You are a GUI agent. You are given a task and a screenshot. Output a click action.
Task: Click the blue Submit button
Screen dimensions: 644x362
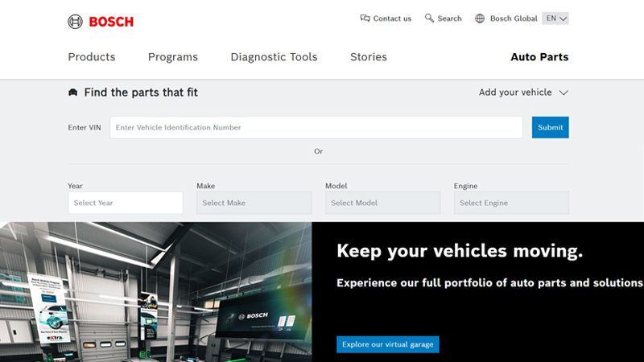(551, 127)
